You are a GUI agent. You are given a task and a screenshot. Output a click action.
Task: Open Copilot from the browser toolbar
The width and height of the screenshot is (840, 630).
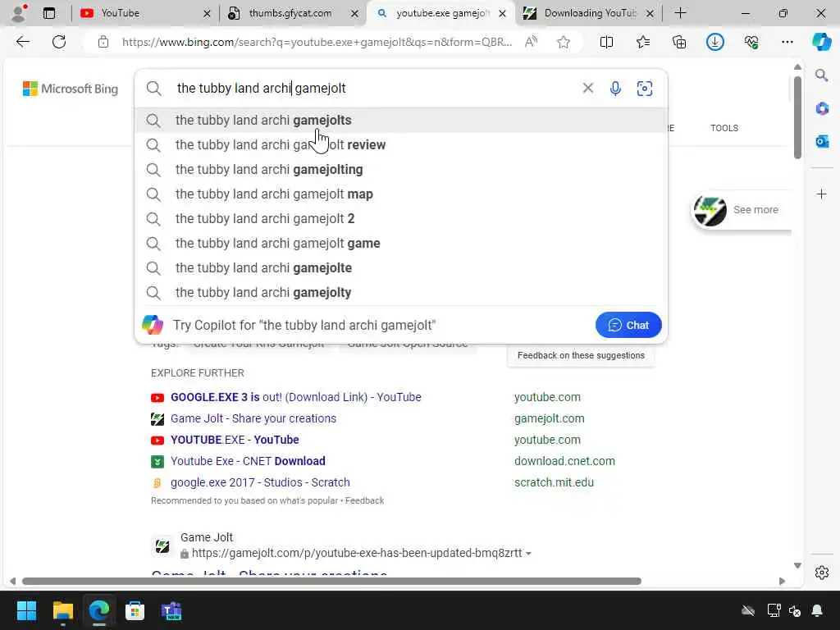coord(821,42)
